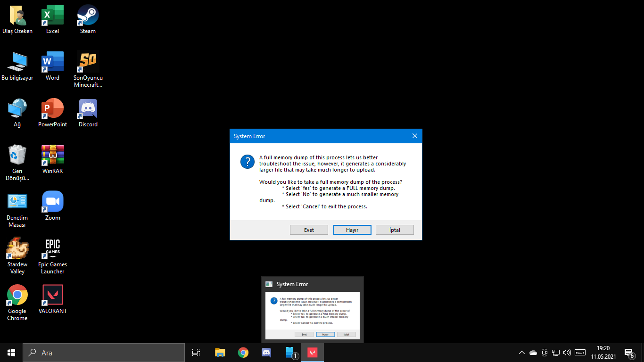
Task: Click Hayır for a smaller memory dump
Action: (x=352, y=230)
